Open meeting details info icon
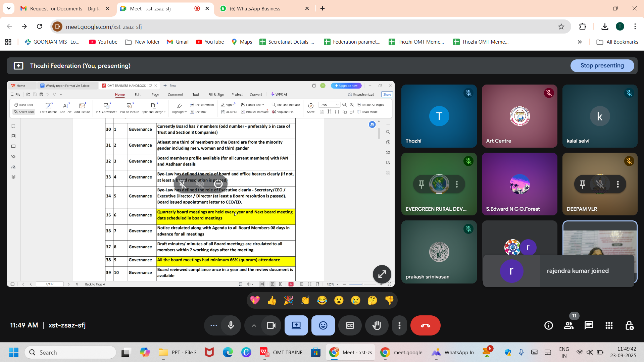The image size is (644, 362). [549, 325]
